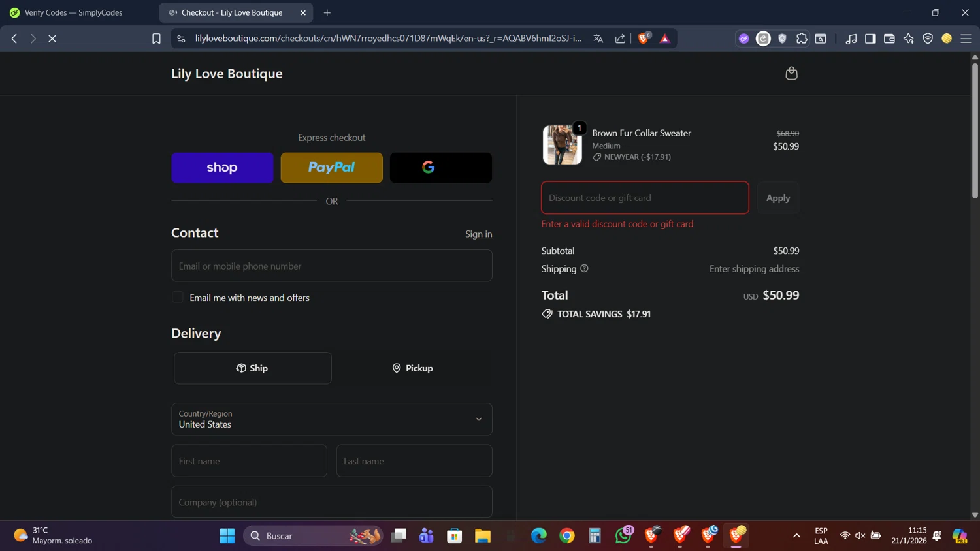This screenshot has width=980, height=551.
Task: Open Google Chrome from the taskbar
Action: (567, 536)
